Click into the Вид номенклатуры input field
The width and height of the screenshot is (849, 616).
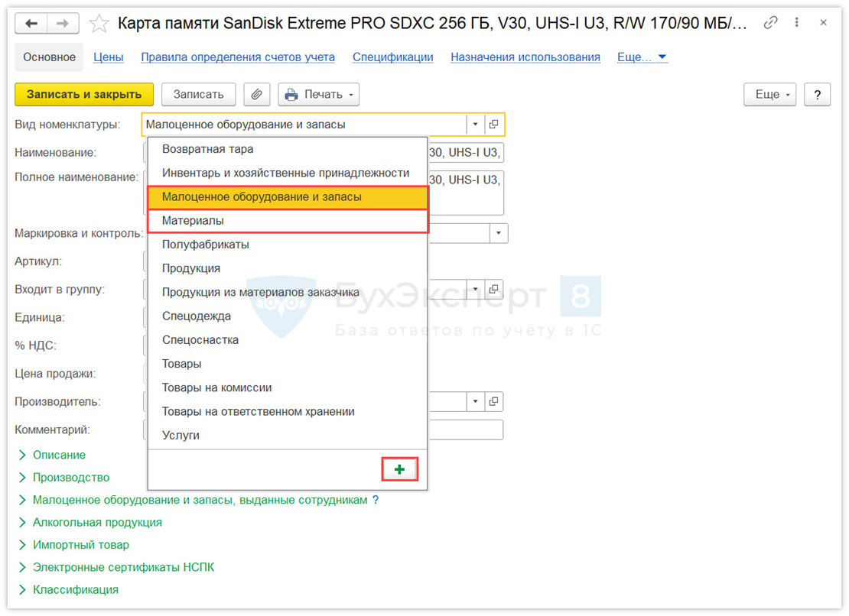(304, 125)
